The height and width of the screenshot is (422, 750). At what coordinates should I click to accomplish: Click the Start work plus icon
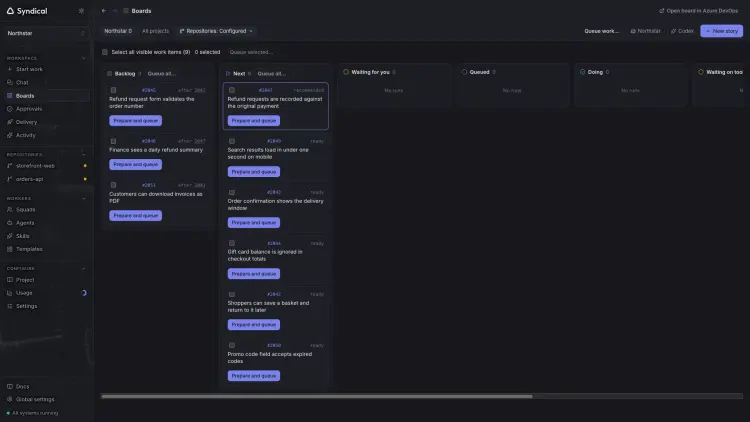pos(10,69)
